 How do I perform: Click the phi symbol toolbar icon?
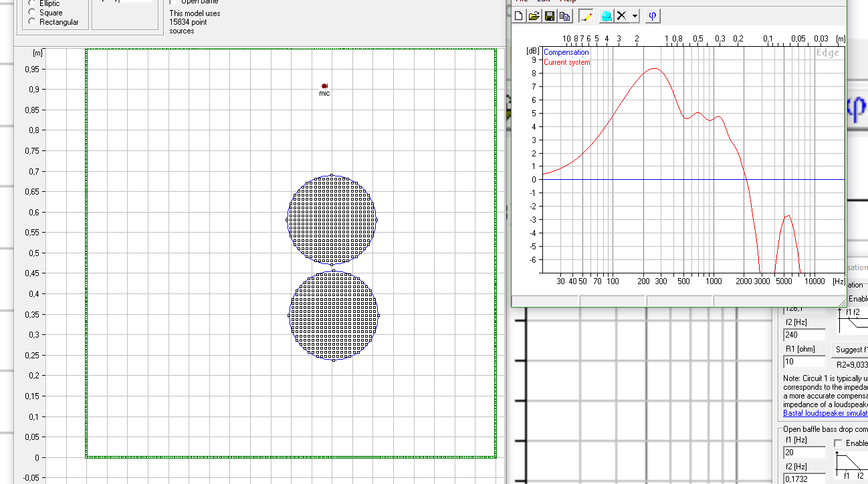click(x=653, y=16)
